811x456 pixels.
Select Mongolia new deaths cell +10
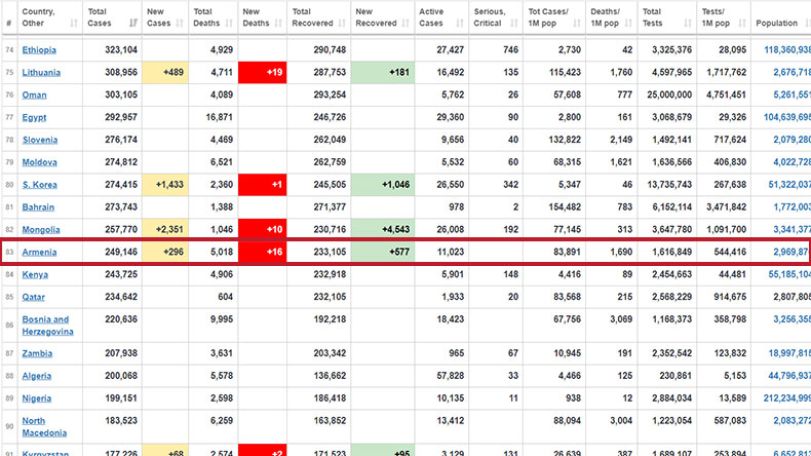(x=262, y=230)
